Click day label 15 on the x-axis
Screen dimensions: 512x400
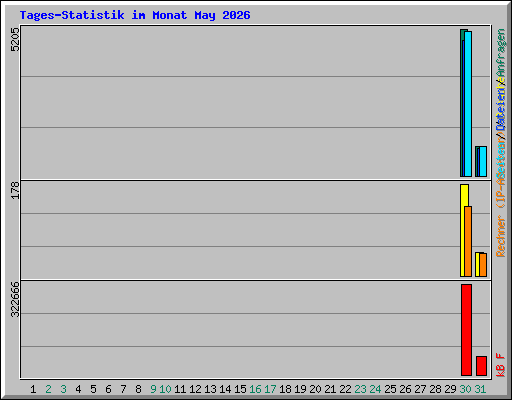[240, 389]
